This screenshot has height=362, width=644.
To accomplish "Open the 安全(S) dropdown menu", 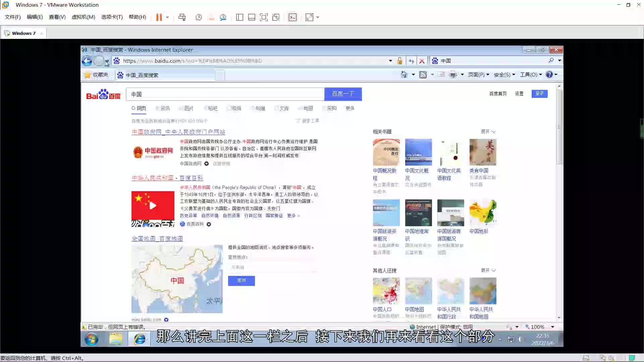I will [504, 74].
